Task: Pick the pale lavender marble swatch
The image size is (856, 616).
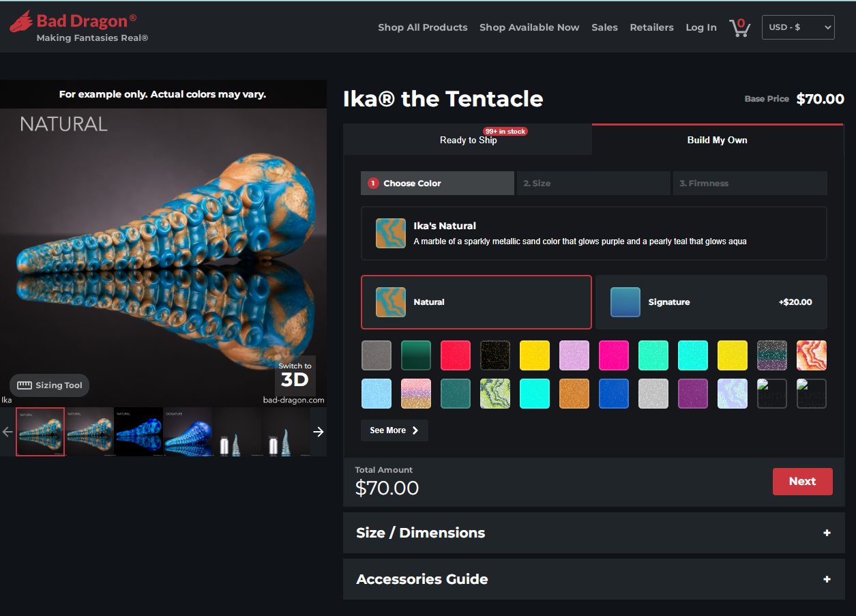Action: (733, 394)
